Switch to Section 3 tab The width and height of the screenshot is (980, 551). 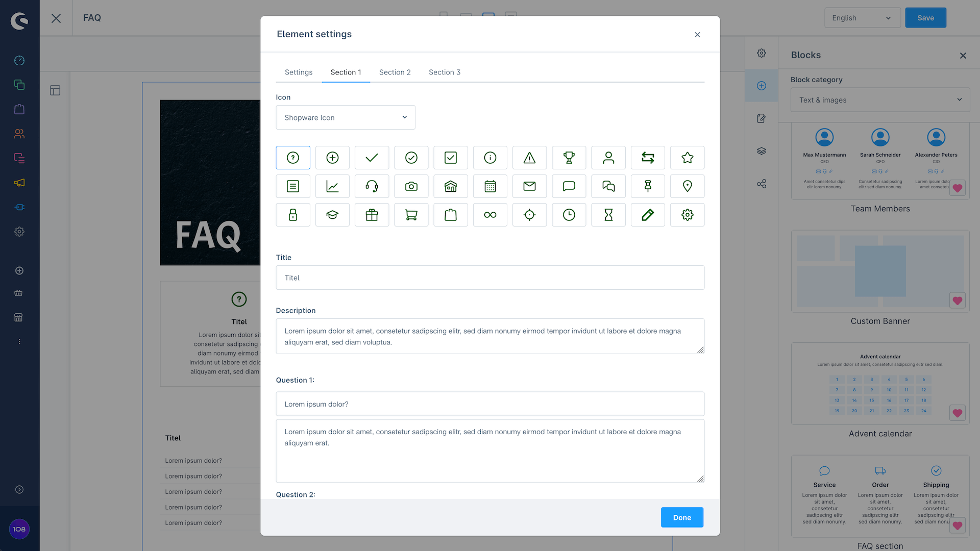click(x=444, y=72)
